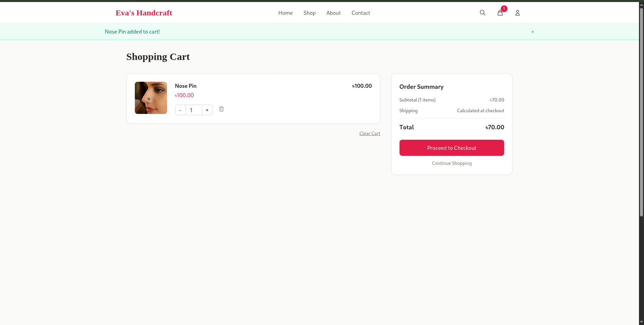Visit the About page
This screenshot has height=325, width=644.
click(x=333, y=13)
